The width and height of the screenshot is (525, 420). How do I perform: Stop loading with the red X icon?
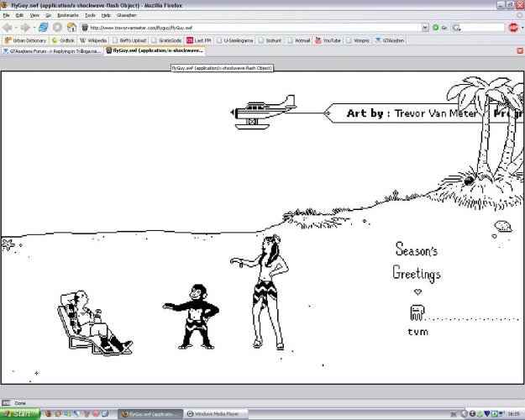(57, 27)
